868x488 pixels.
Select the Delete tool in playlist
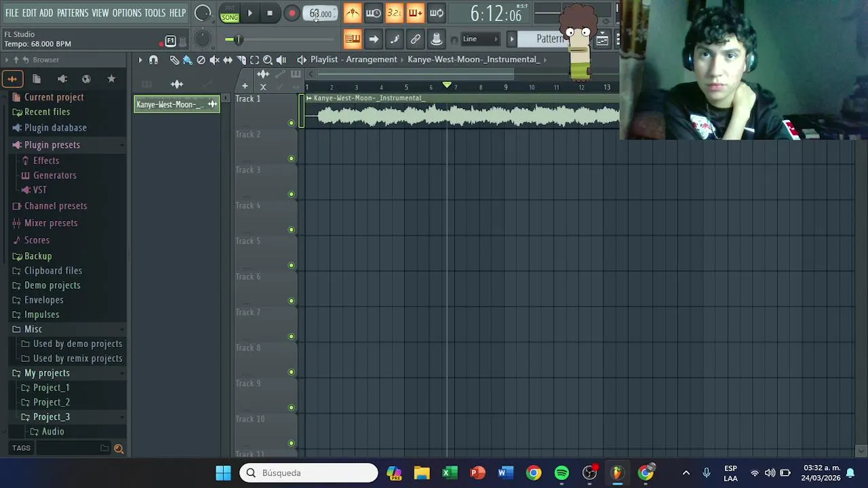click(201, 60)
